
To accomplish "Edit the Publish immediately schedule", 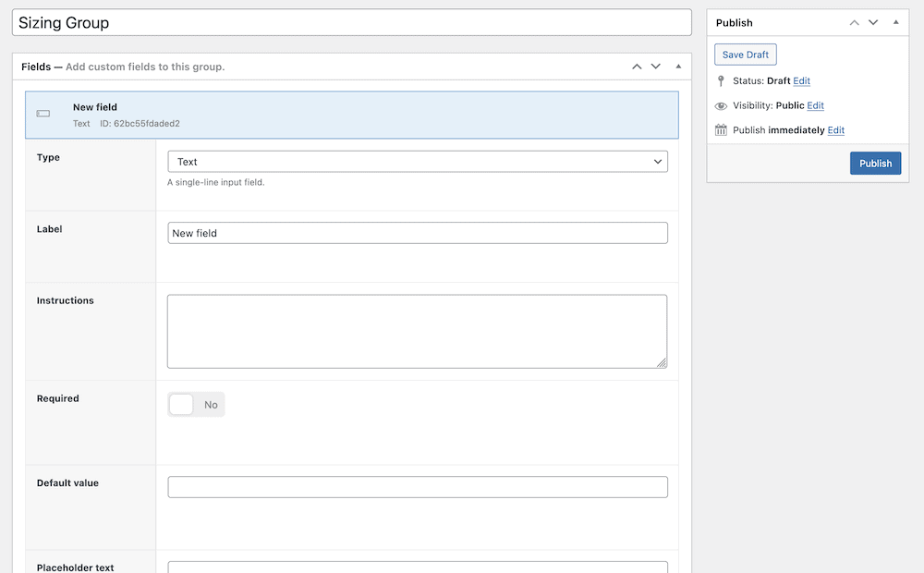I will [x=835, y=130].
